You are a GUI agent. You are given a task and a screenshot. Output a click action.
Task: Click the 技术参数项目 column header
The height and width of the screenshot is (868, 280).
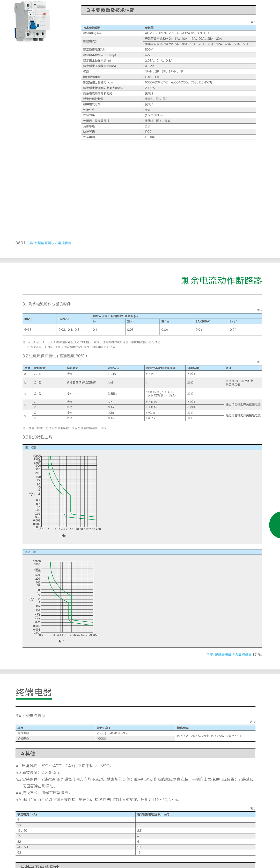[x=92, y=28]
